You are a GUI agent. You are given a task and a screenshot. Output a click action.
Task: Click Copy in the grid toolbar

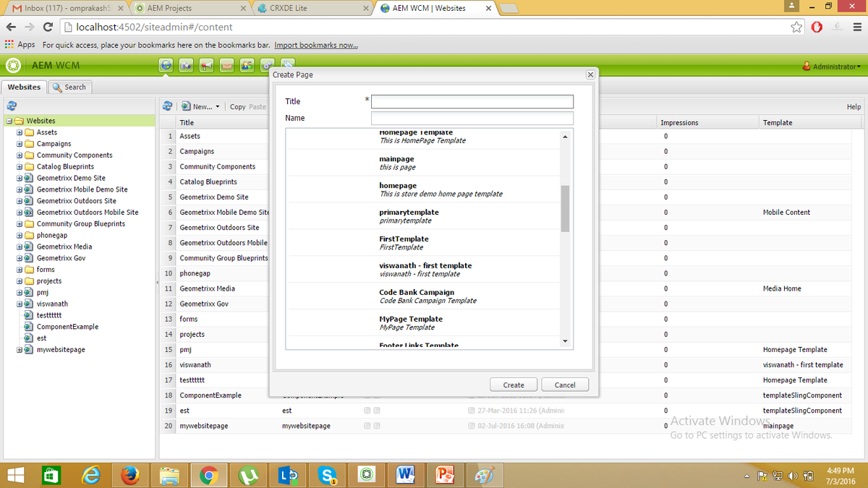[x=237, y=107]
